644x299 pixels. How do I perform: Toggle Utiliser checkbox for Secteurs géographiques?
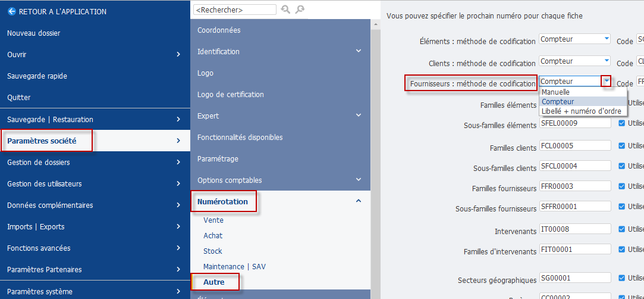click(622, 278)
